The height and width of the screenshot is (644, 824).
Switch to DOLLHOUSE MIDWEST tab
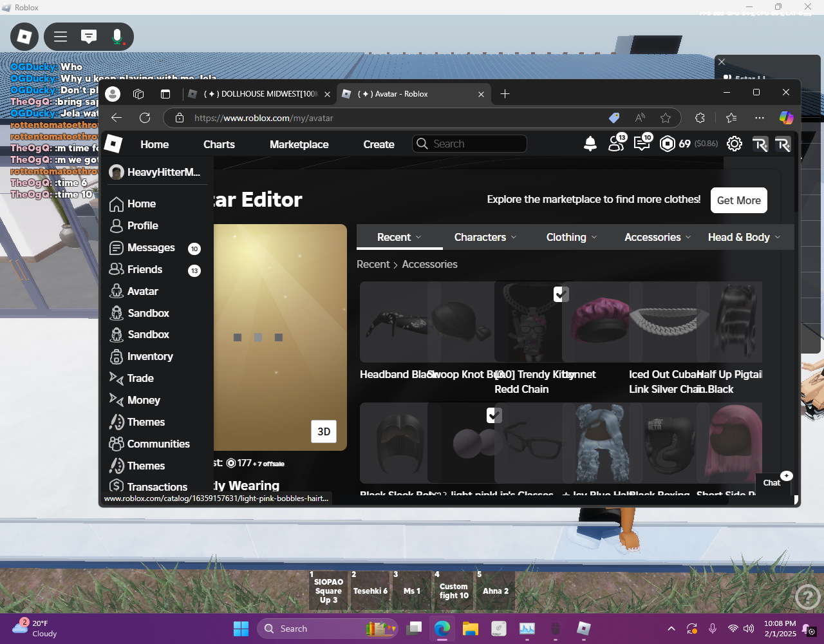(259, 94)
